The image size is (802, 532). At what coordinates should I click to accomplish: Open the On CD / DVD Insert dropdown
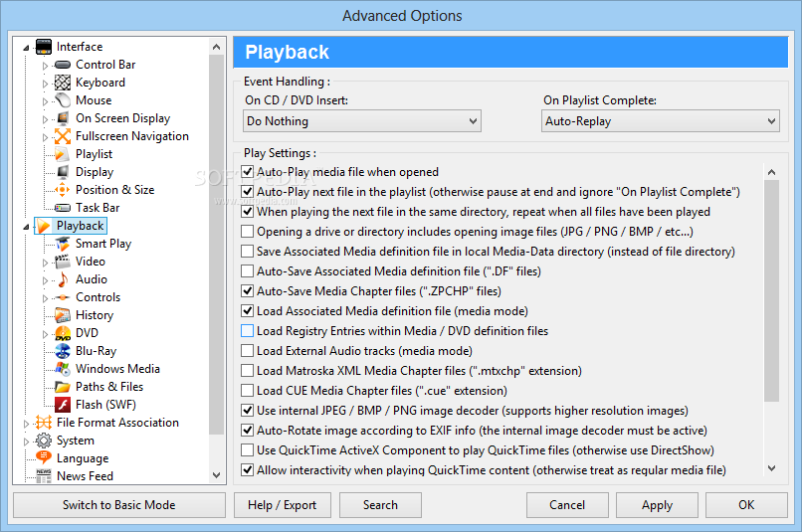pos(362,121)
